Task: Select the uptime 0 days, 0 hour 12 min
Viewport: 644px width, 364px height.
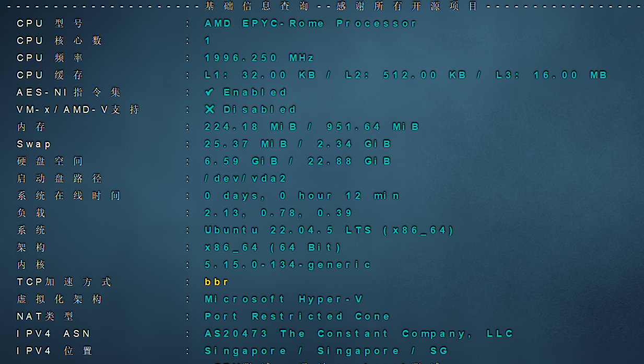Action: 302,196
